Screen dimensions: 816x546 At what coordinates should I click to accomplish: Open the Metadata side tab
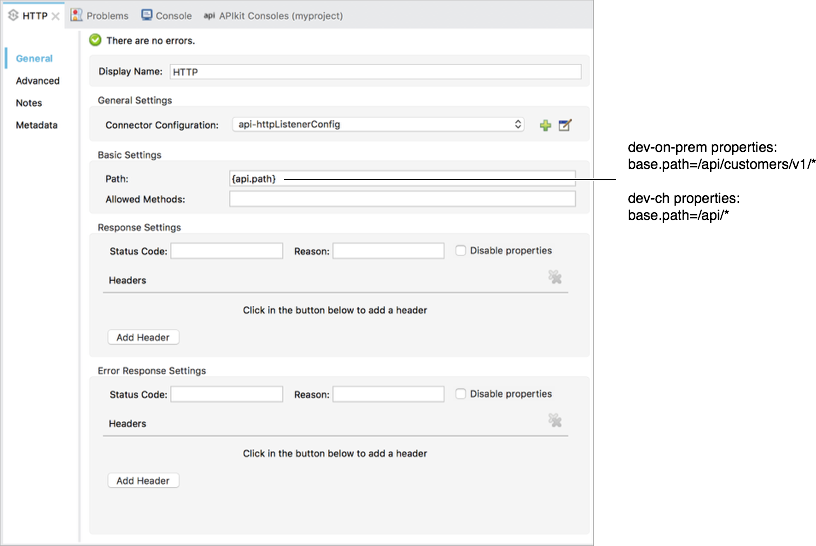tap(36, 125)
